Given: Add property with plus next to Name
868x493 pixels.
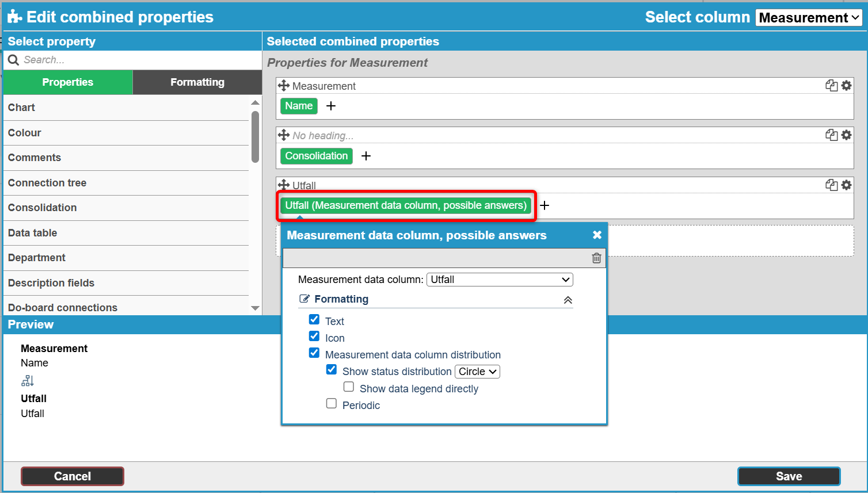Looking at the screenshot, I should tap(331, 106).
